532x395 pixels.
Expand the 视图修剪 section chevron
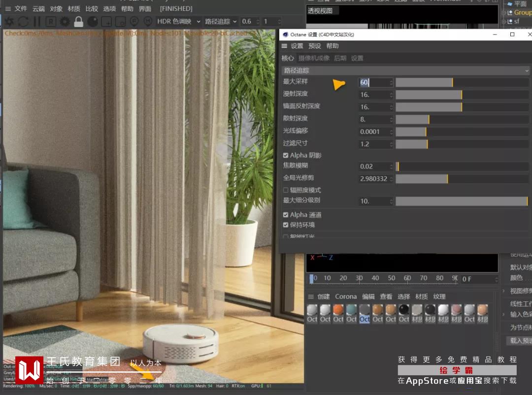coord(504,291)
